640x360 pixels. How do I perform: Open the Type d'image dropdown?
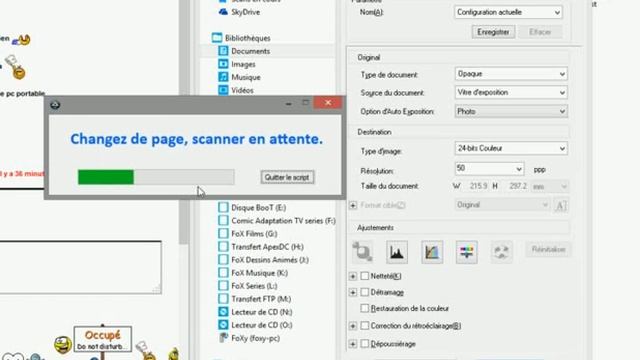click(x=511, y=148)
